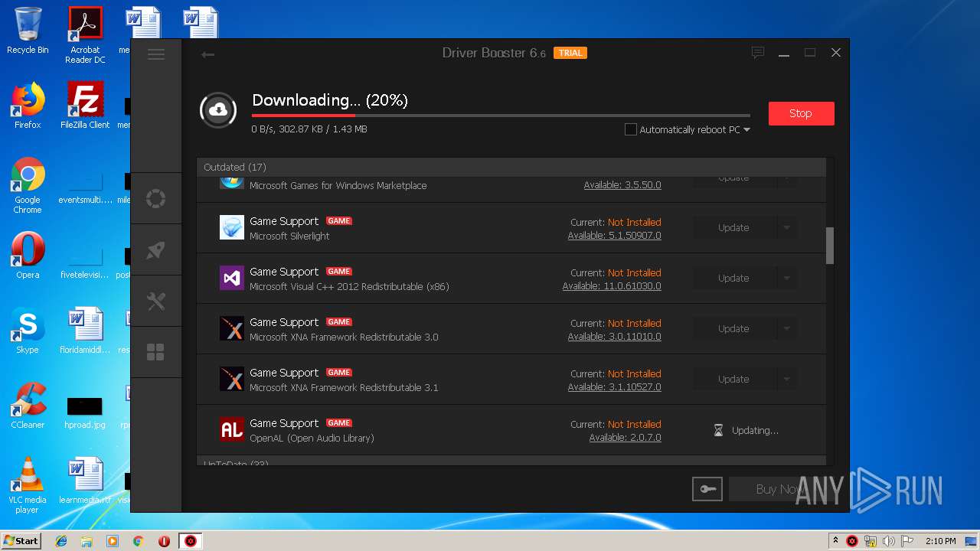Open Available: 2.0.7.0 version link
980x551 pixels.
point(625,438)
